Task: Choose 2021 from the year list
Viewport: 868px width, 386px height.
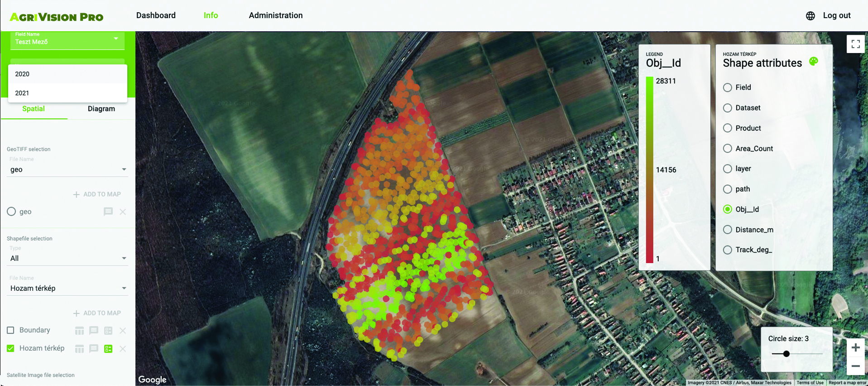Action: 22,93
